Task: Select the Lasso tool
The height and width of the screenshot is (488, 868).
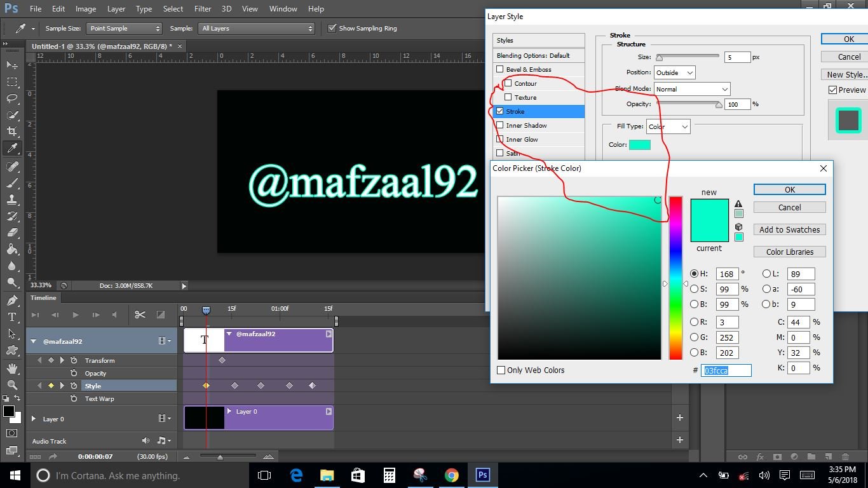Action: coord(12,98)
